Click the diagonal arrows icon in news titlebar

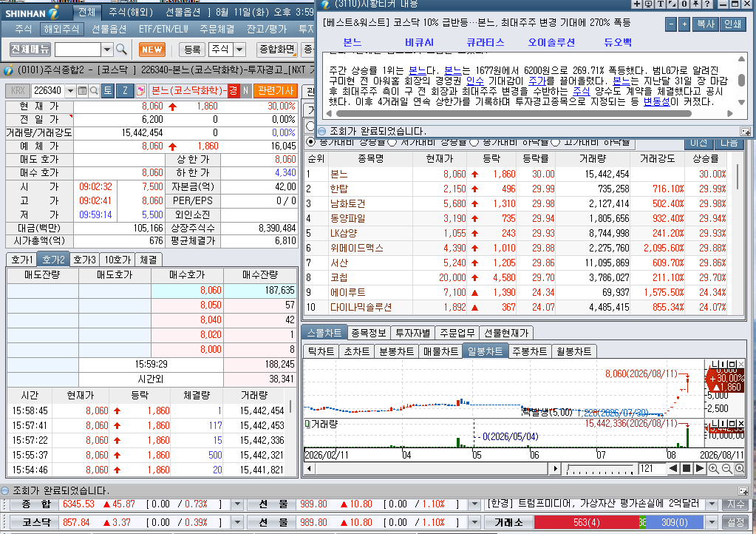672,4
